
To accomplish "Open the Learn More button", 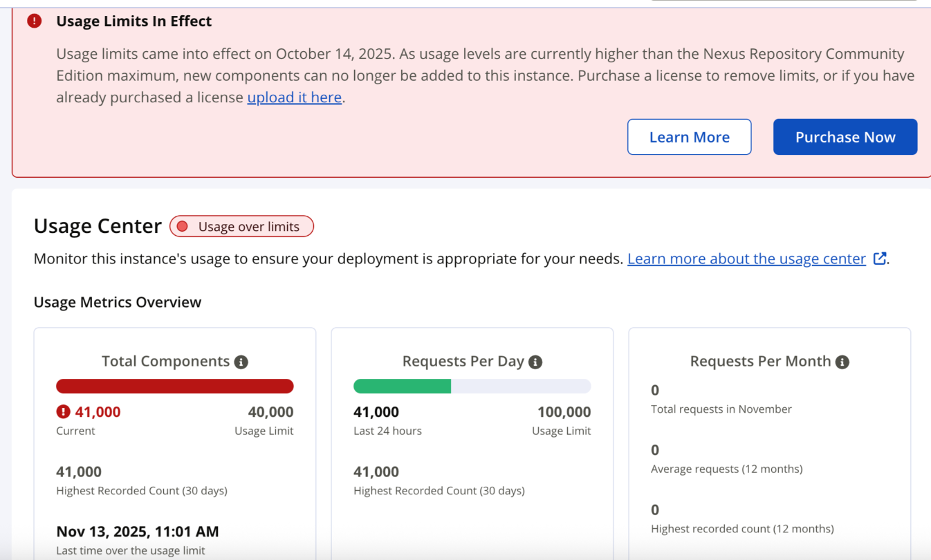I will [x=689, y=137].
